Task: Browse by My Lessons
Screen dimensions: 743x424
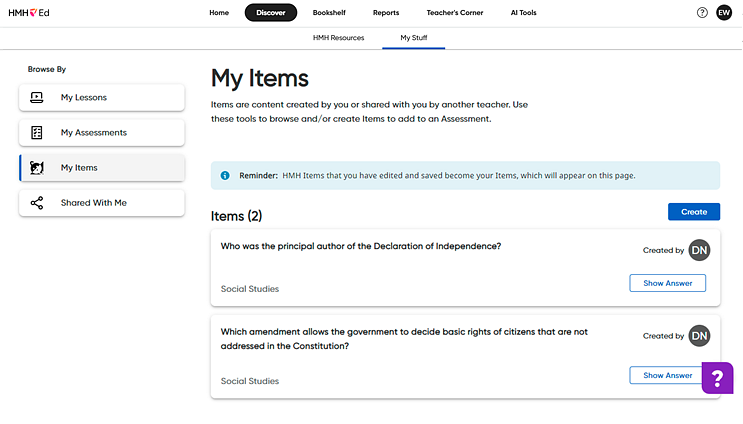Action: (x=102, y=98)
